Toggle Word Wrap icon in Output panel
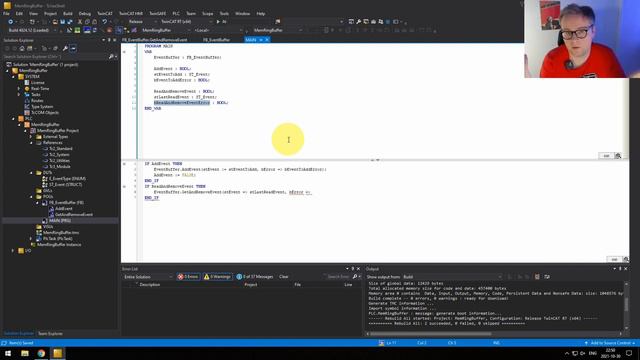The height and width of the screenshot is (360, 640). pos(547,277)
